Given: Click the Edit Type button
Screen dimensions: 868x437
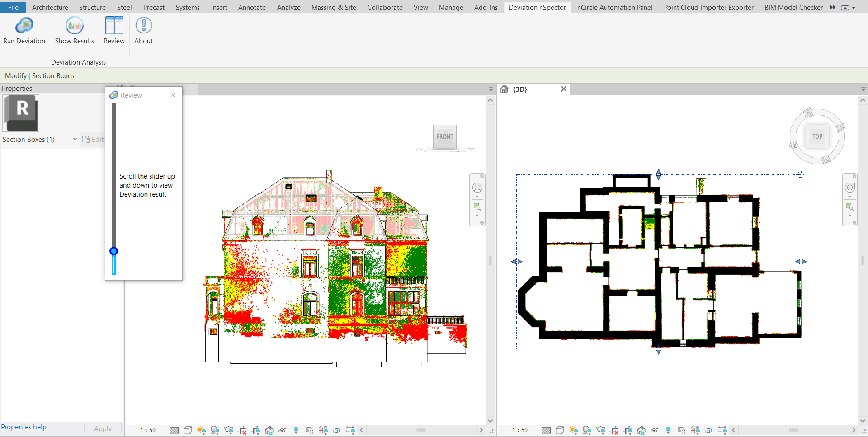Looking at the screenshot, I should [x=93, y=139].
